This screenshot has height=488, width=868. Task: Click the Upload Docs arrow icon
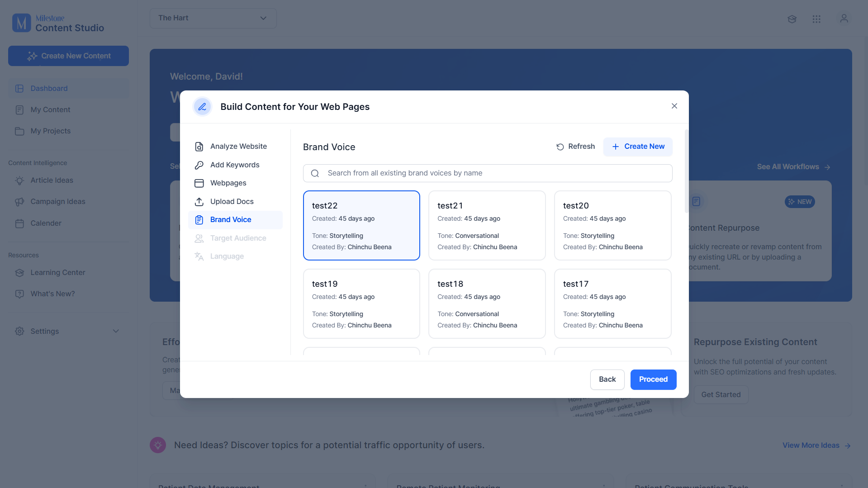pyautogui.click(x=199, y=202)
